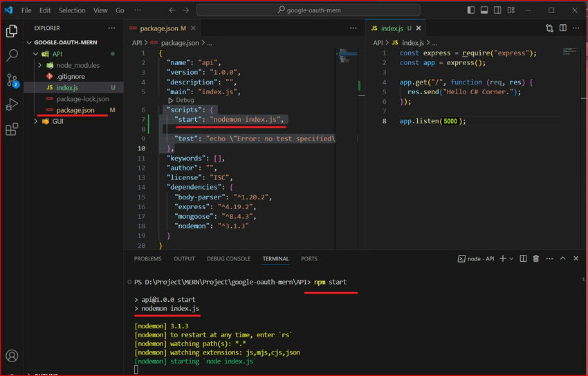Close the package.json editor tab
Viewport: 588px width, 376px height.
(193, 28)
